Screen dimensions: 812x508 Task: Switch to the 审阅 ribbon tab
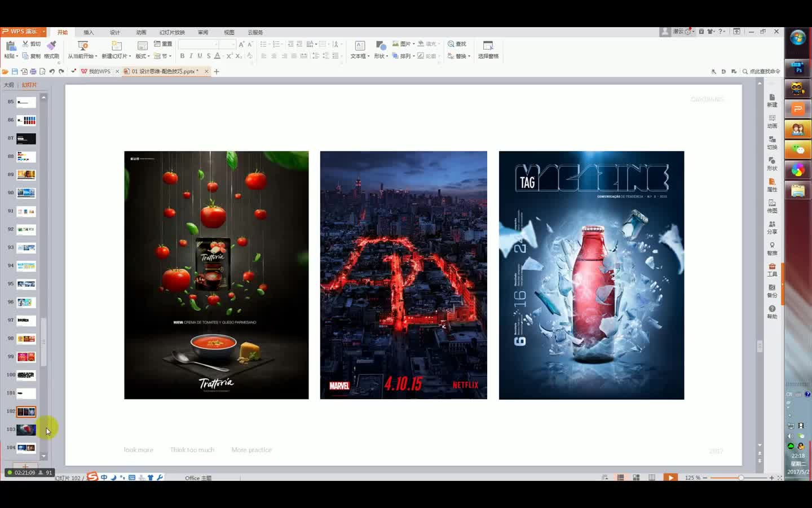pyautogui.click(x=203, y=32)
